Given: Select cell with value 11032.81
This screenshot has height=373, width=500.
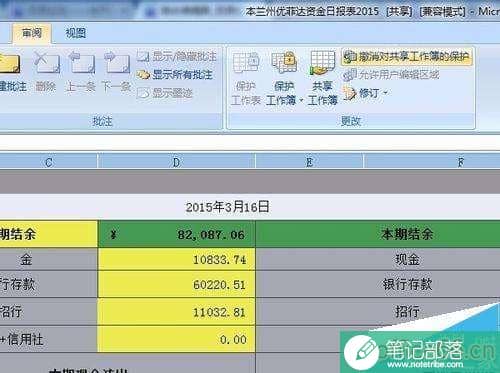Looking at the screenshot, I should (x=177, y=312).
